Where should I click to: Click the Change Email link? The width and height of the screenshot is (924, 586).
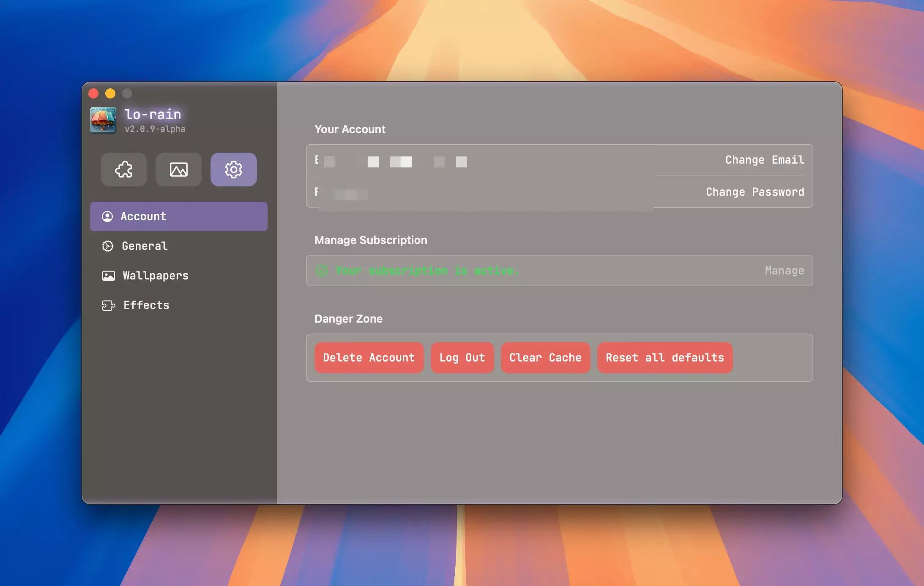pyautogui.click(x=764, y=160)
